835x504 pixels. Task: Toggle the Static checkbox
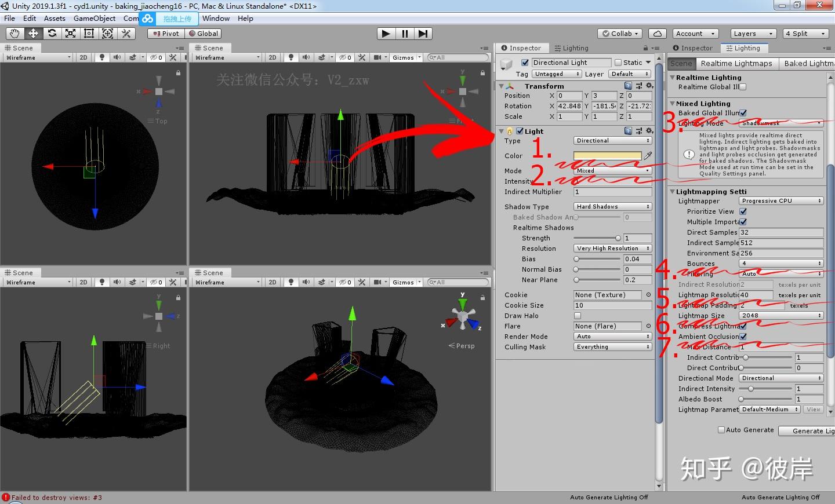[x=618, y=63]
